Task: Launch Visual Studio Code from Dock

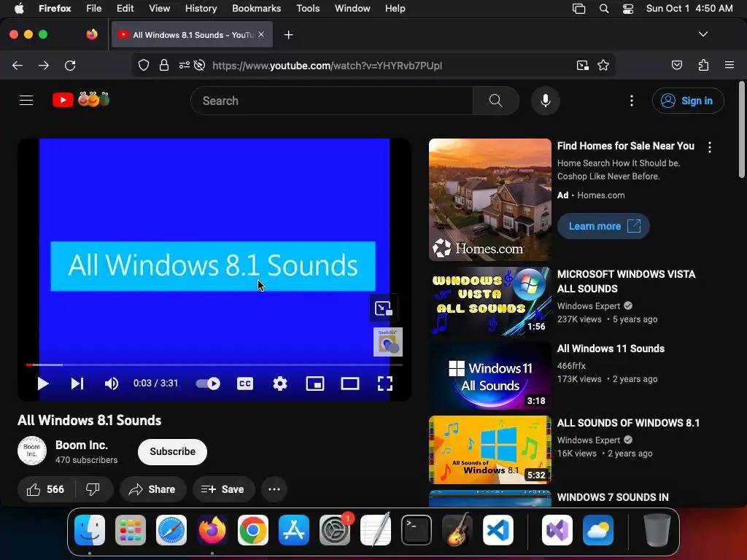Action: point(498,530)
